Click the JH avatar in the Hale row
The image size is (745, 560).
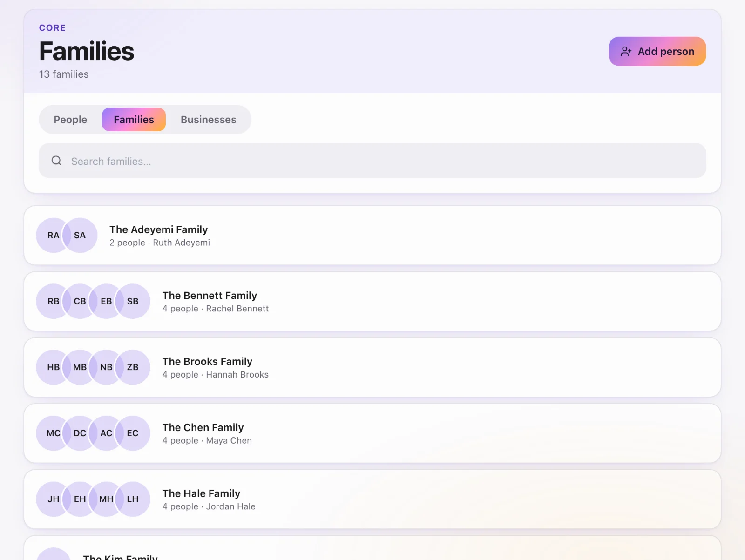[54, 499]
